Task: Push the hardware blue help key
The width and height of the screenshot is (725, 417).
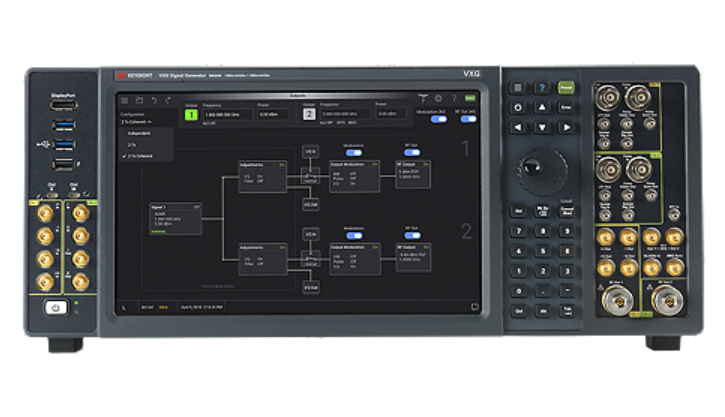Action: tap(542, 87)
